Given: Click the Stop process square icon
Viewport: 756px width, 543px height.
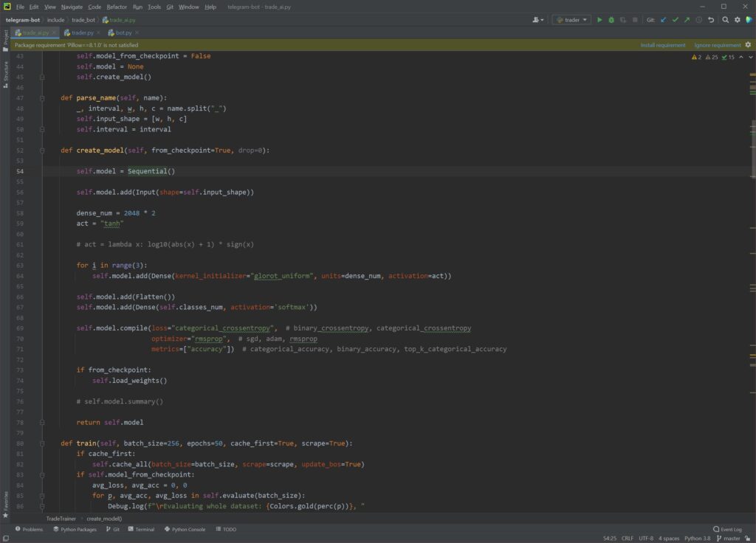Looking at the screenshot, I should click(x=635, y=20).
